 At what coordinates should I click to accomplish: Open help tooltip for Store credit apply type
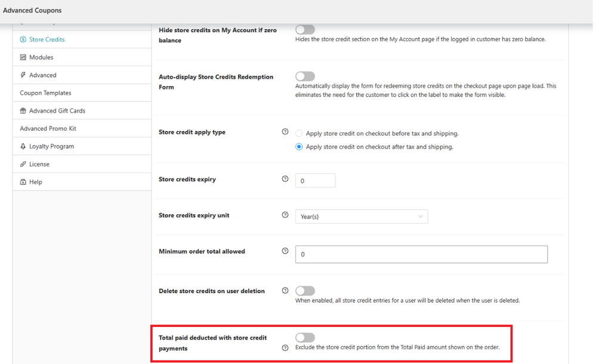285,132
